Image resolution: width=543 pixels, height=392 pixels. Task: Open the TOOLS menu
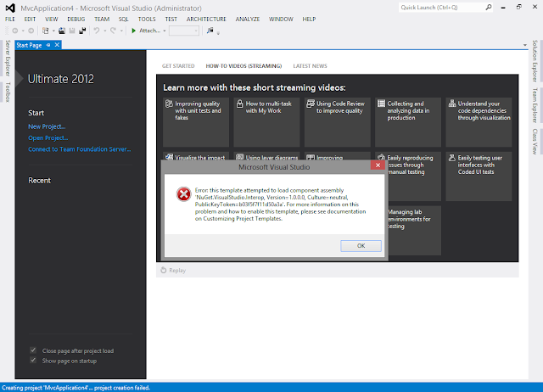point(147,19)
